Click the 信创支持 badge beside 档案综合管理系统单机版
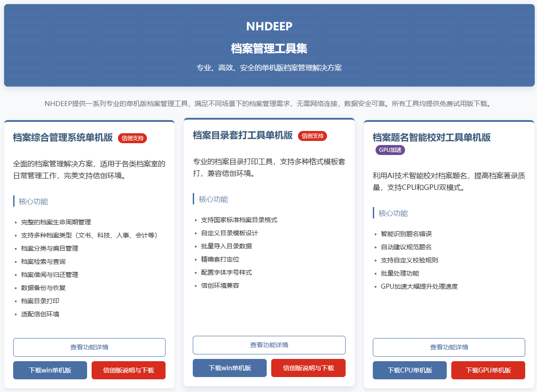537x392 pixels. pos(132,138)
